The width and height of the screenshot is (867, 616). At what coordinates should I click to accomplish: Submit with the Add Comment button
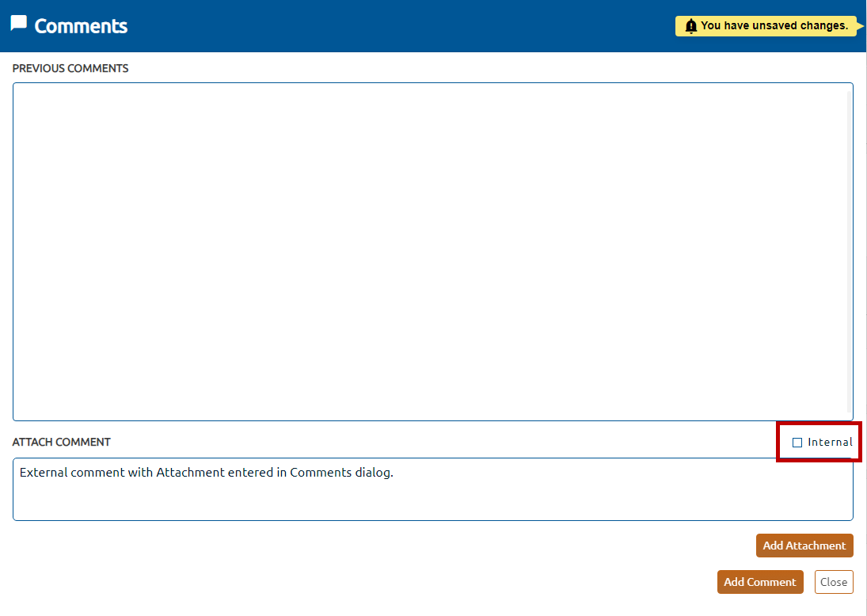coord(759,582)
